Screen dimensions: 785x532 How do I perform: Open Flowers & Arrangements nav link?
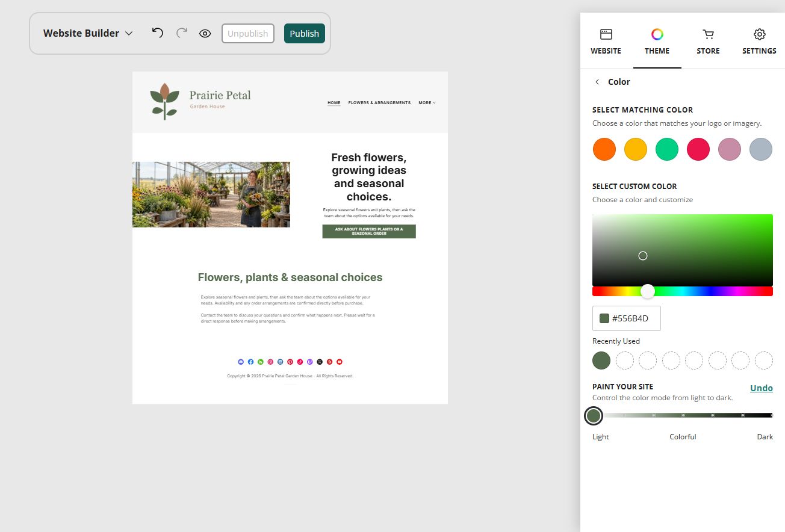[379, 103]
